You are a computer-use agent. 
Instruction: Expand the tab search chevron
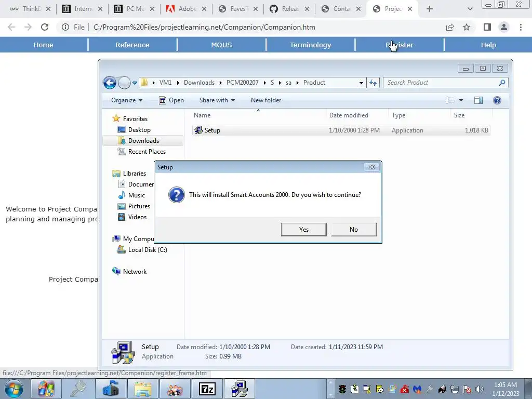470,9
